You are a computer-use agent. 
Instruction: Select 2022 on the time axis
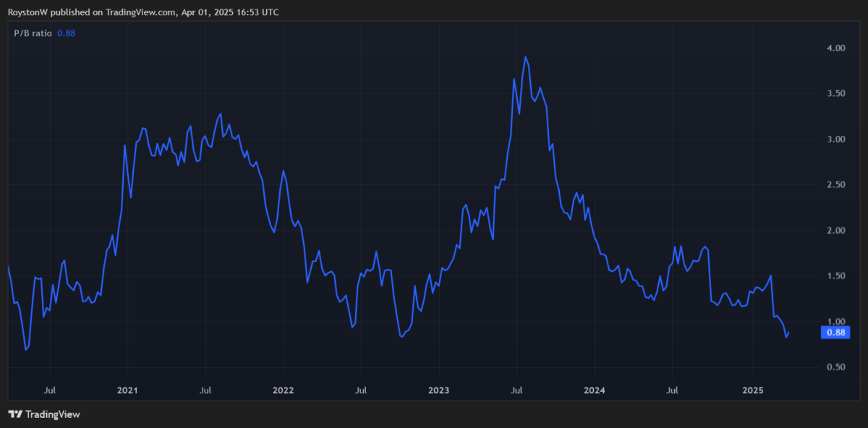(283, 390)
